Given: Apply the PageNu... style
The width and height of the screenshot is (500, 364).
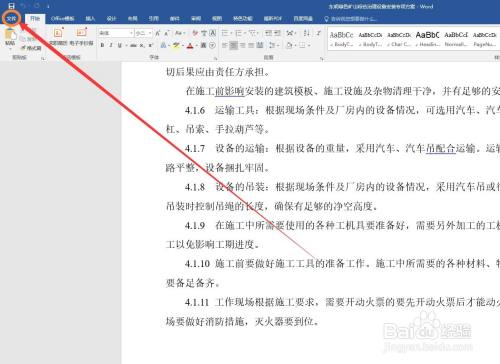Looking at the screenshot, I should click(485, 39).
